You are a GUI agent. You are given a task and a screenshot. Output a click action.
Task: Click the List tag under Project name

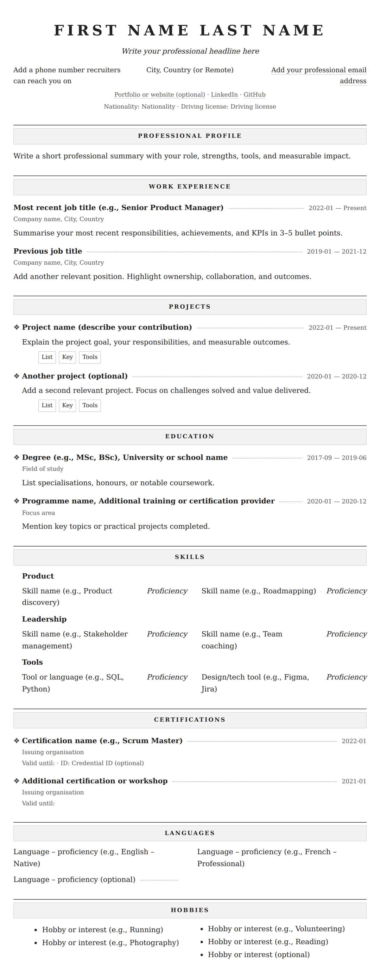coord(47,357)
